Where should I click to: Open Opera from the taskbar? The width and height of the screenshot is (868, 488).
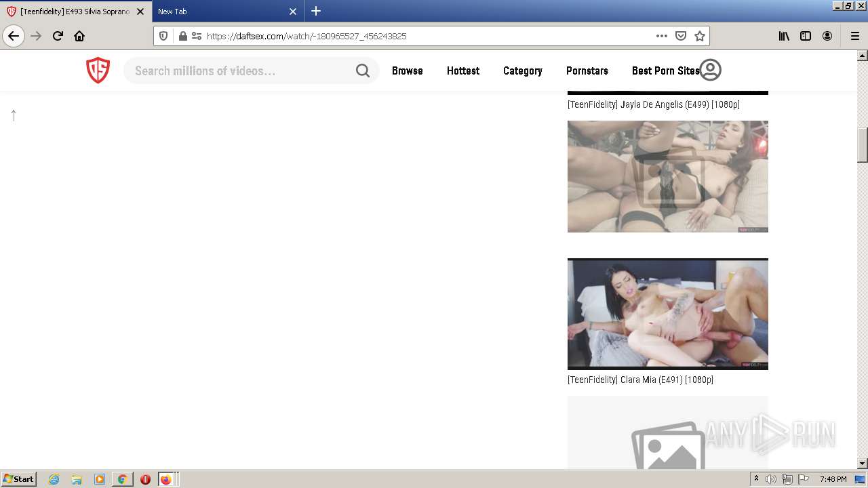tap(145, 479)
